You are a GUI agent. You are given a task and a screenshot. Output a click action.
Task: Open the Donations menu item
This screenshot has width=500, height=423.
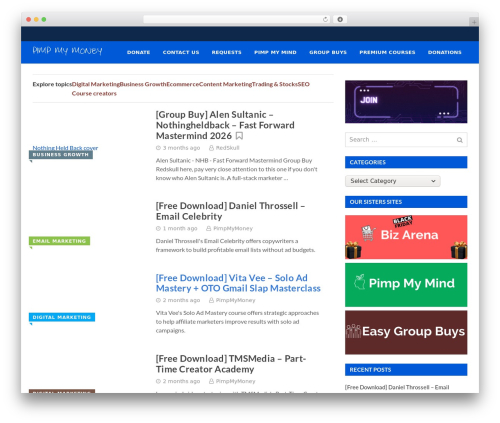point(444,52)
